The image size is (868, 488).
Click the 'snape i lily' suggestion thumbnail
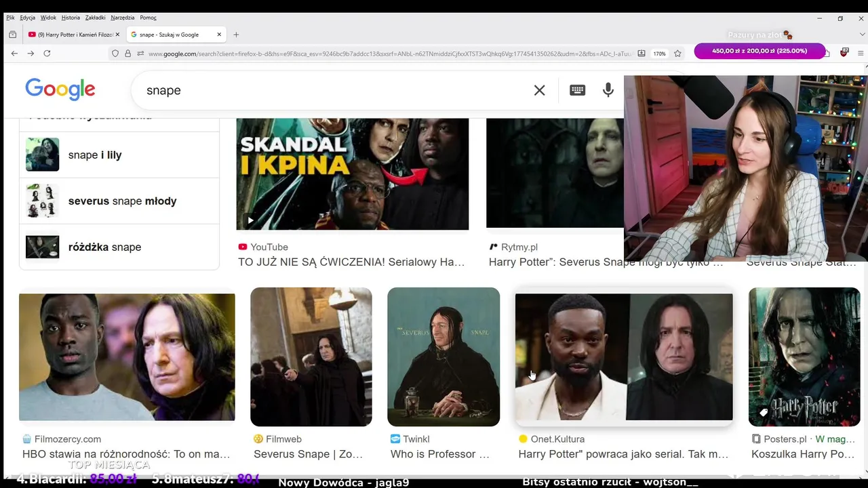click(42, 155)
